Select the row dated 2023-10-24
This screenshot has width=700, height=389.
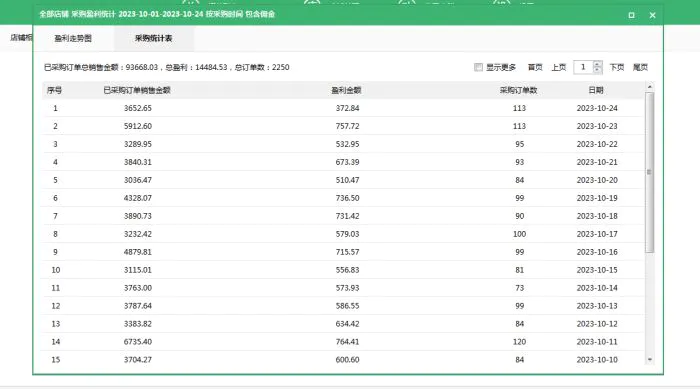[344, 108]
